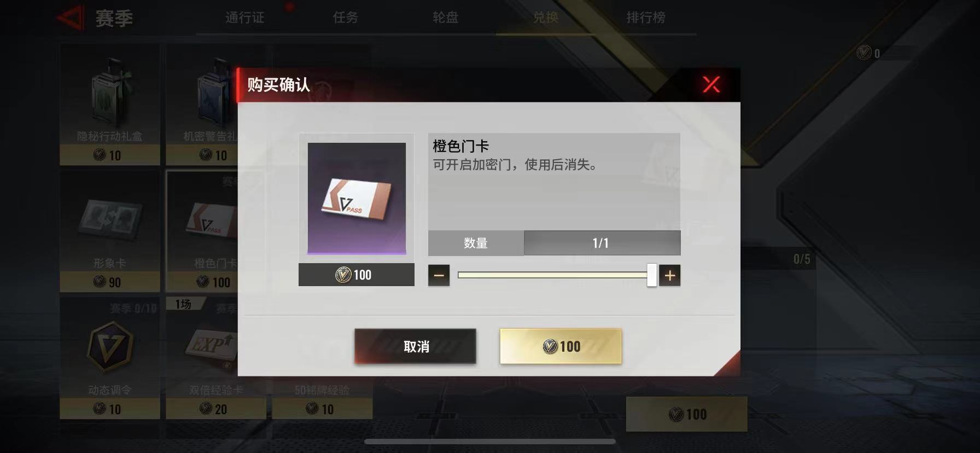Click the minus quantity button
Screen dimensions: 980x453
[439, 275]
